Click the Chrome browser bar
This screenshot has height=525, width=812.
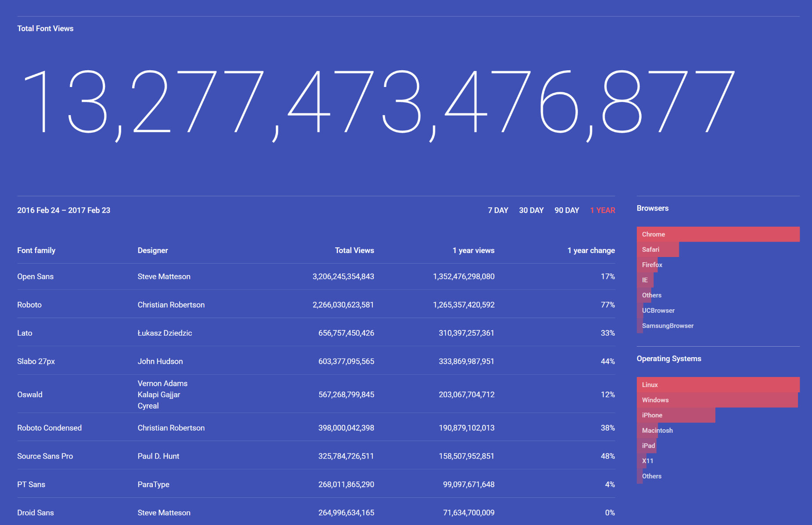(718, 234)
